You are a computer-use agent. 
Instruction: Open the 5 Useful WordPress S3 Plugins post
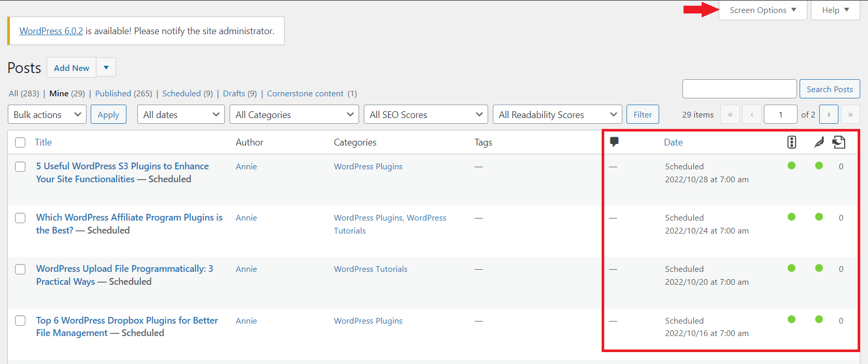(122, 172)
